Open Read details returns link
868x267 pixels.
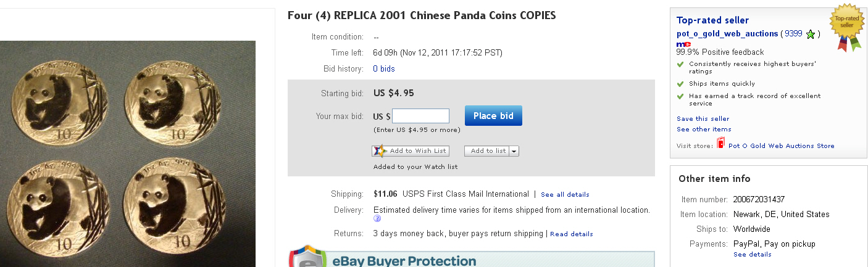tap(571, 234)
